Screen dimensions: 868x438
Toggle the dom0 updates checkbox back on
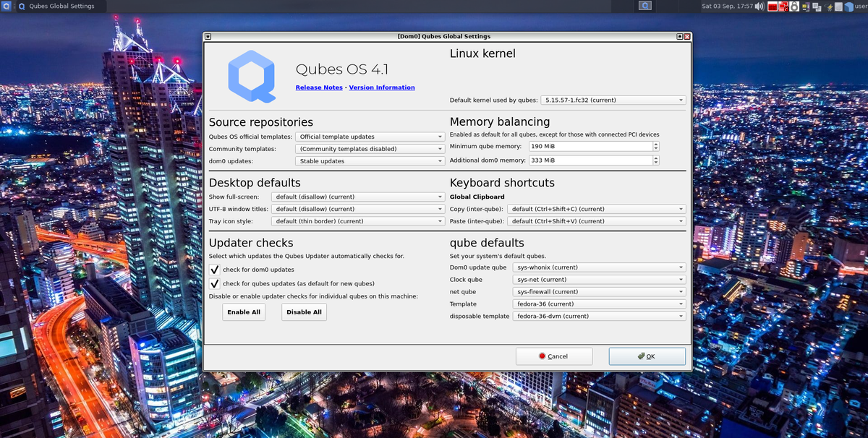tap(213, 270)
